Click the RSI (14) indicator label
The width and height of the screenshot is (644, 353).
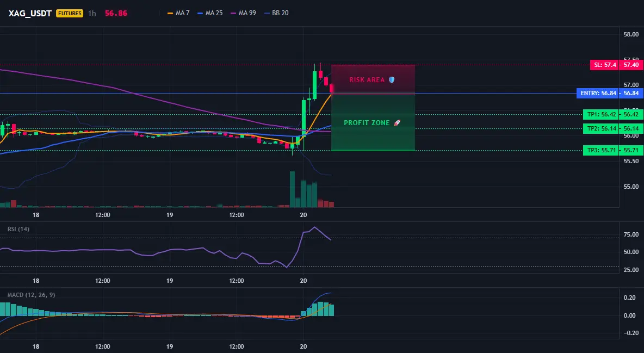click(18, 229)
